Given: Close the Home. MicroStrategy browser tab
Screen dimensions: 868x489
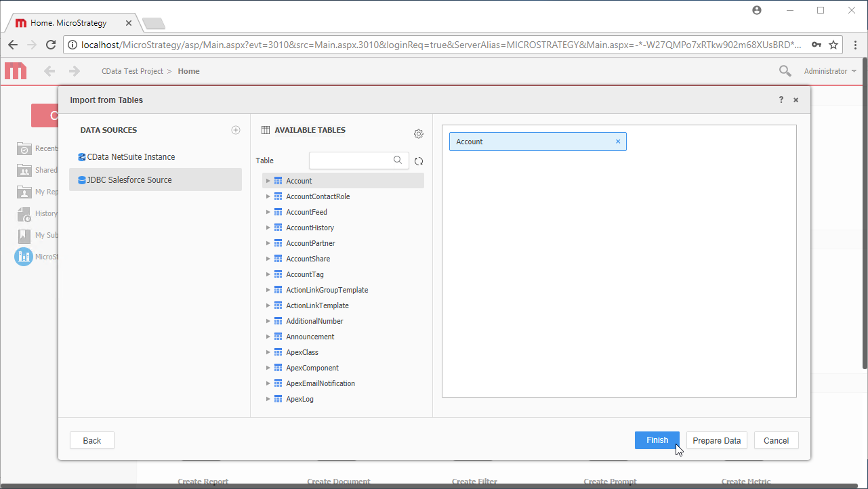Looking at the screenshot, I should 129,23.
